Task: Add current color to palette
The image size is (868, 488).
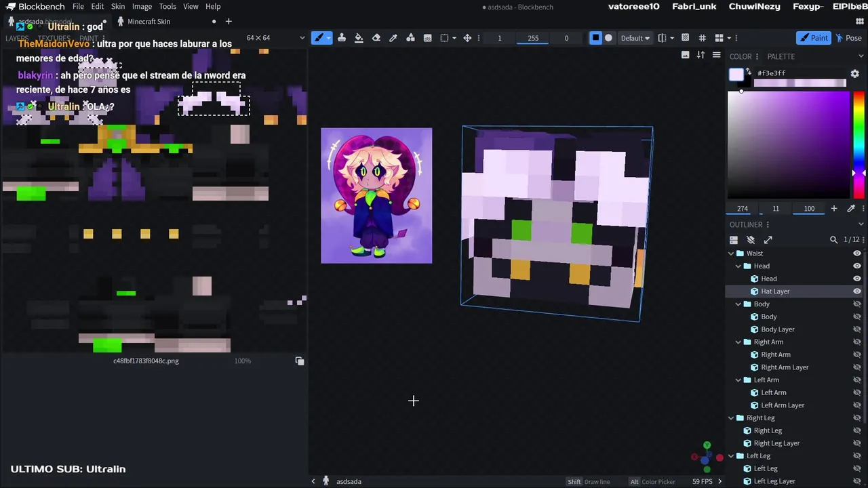Action: click(834, 208)
